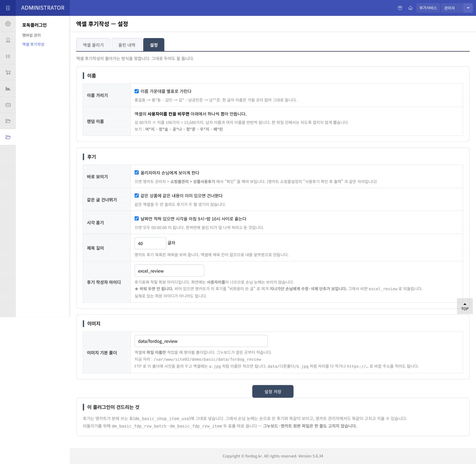Open the shopping cart sidebar icon

(8, 72)
